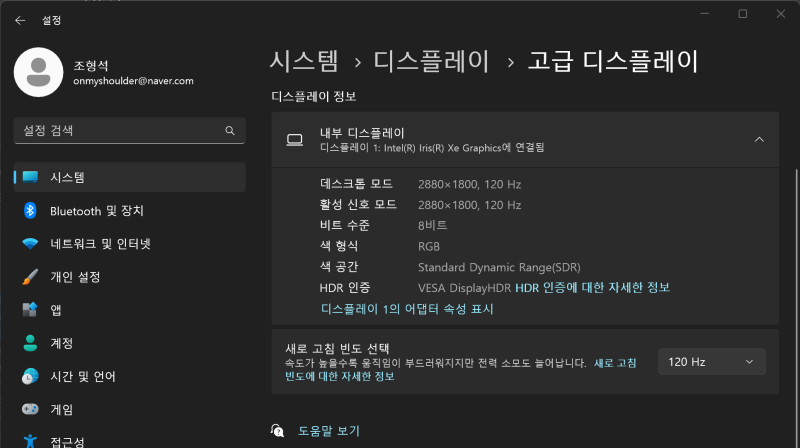Click the paintbrush personalization icon

30,277
